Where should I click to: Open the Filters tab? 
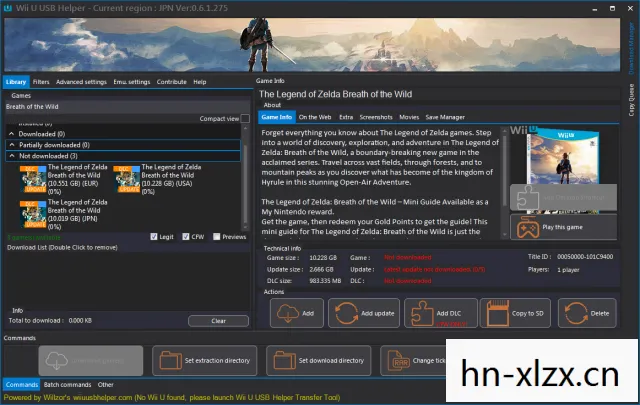point(41,82)
